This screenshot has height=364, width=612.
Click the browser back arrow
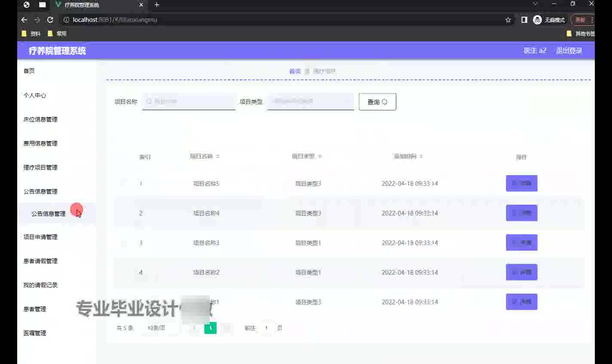24,20
